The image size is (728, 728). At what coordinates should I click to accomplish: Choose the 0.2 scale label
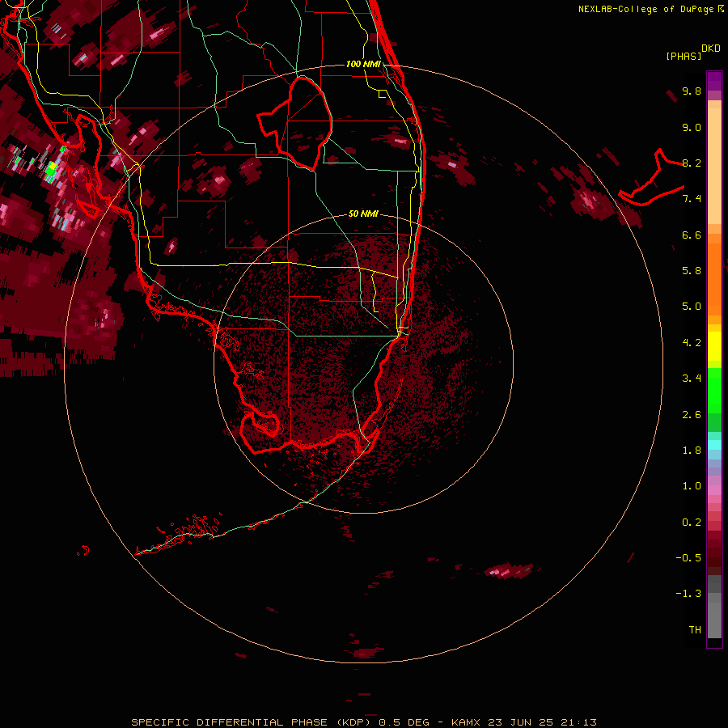pos(692,523)
